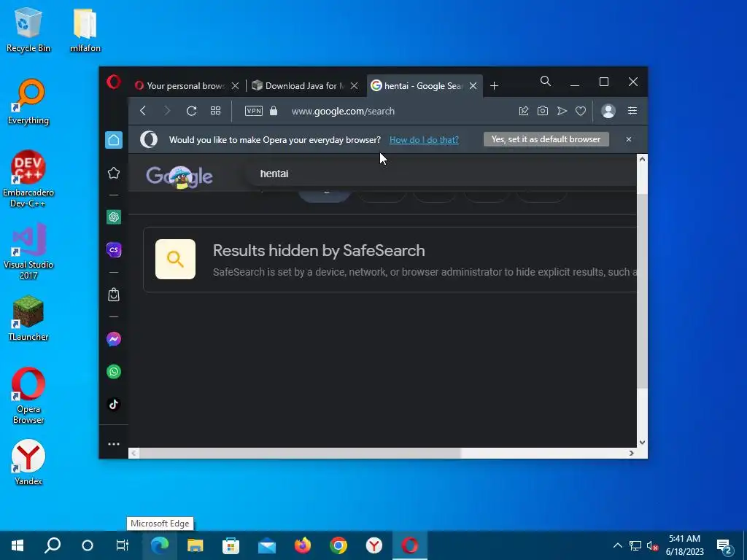Switch to the 'Download Java' tab
This screenshot has width=747, height=560.
click(x=305, y=86)
